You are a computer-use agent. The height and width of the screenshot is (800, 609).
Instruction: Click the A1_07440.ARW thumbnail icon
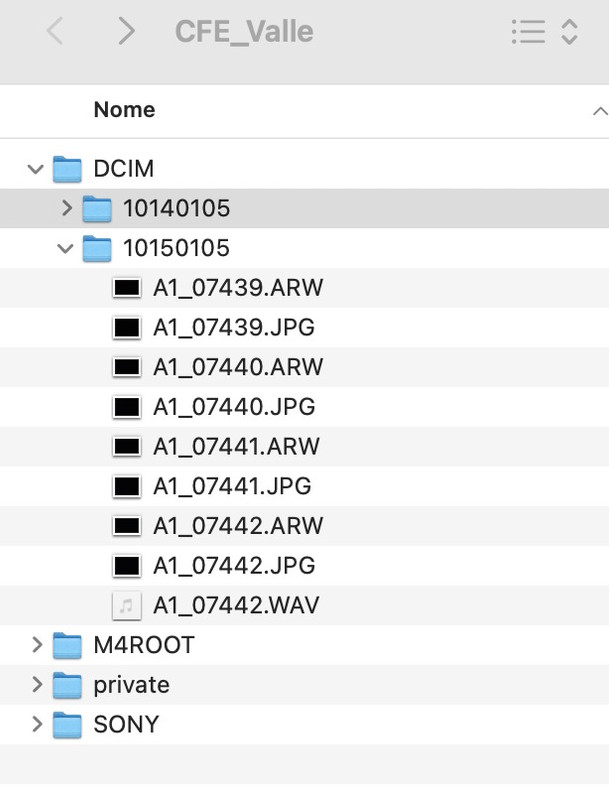click(126, 367)
